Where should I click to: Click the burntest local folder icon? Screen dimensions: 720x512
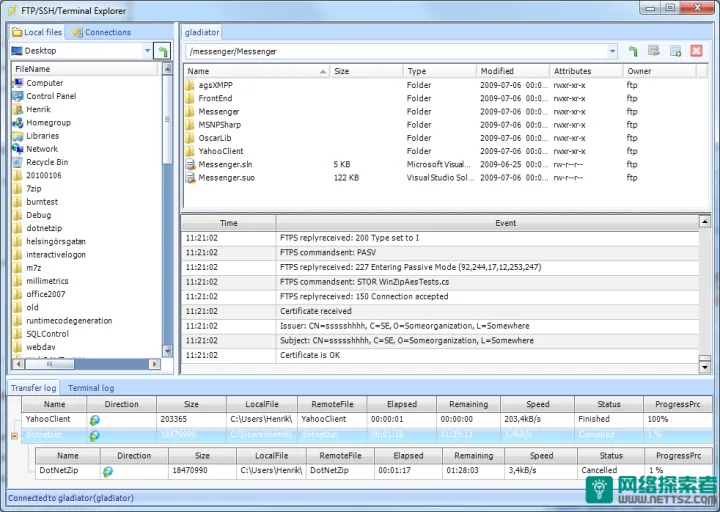(17, 202)
